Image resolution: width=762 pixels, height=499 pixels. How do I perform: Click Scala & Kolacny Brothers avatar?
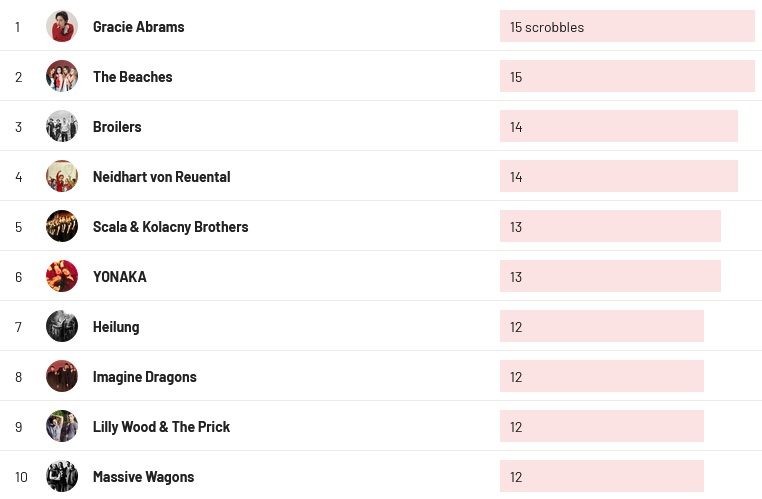coord(62,226)
